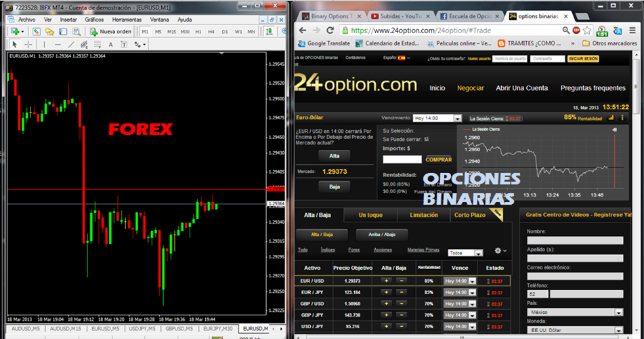
Task: Open the Español language selector
Action: coord(397,58)
